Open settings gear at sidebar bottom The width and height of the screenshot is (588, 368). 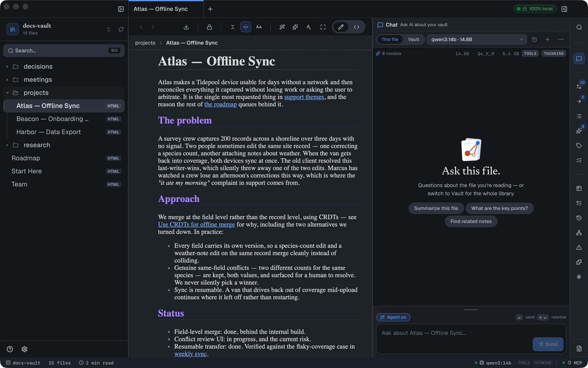coord(24,349)
